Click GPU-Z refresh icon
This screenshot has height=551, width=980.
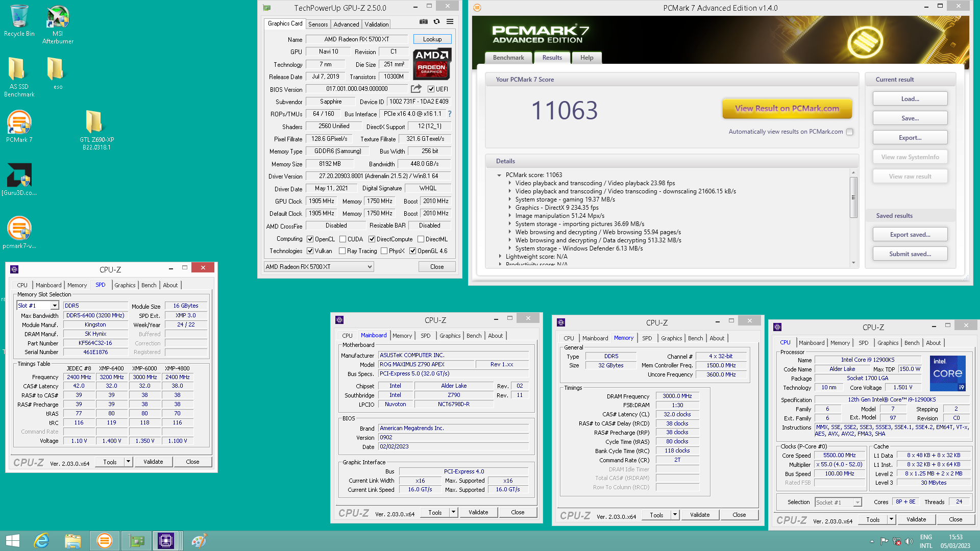436,21
